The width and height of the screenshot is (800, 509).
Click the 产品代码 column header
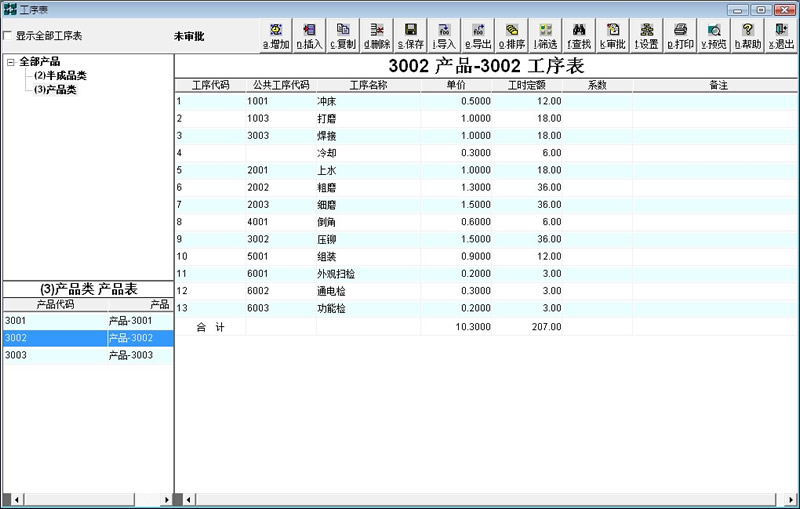pos(55,304)
